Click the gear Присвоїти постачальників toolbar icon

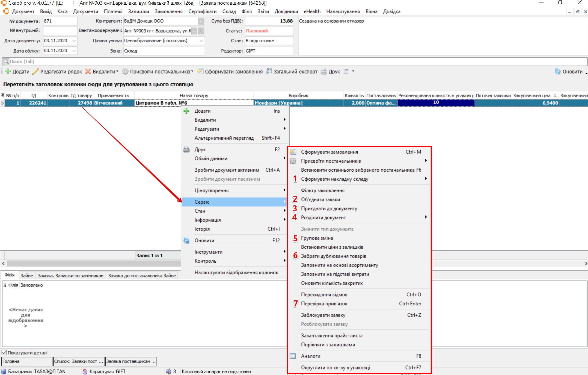(125, 72)
